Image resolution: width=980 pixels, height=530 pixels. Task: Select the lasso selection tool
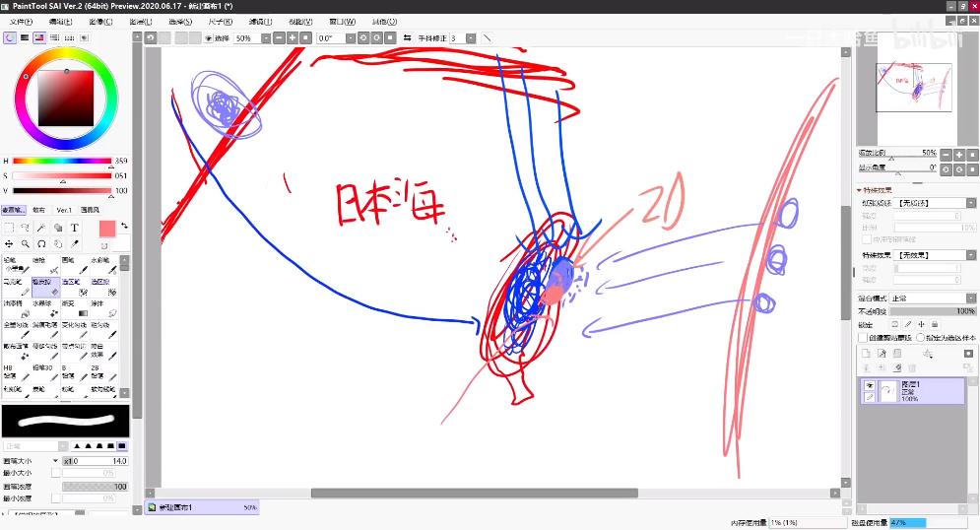[x=25, y=228]
